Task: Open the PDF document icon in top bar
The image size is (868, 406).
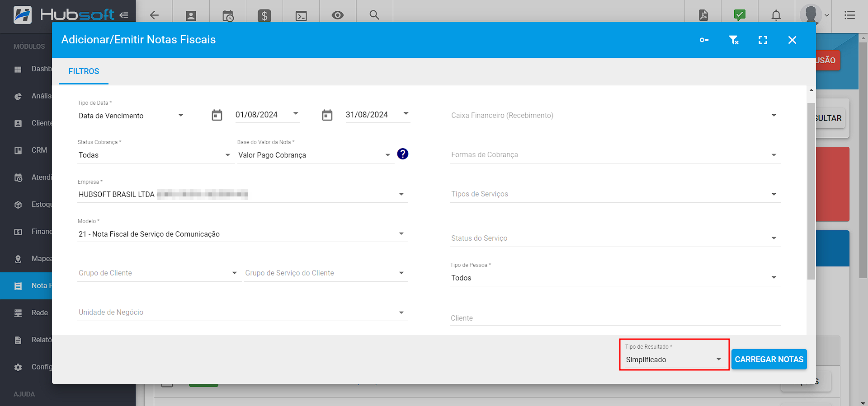Action: click(x=703, y=15)
